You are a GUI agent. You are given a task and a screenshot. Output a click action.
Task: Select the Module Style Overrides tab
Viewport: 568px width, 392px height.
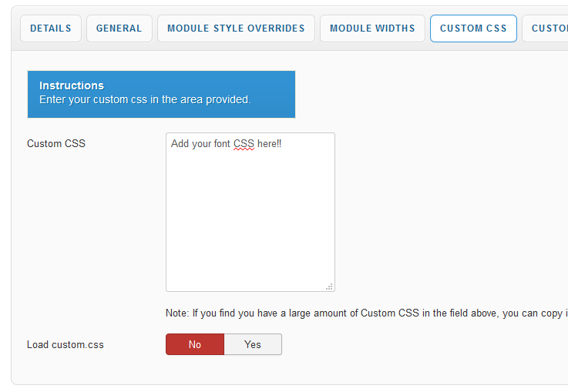pos(236,28)
